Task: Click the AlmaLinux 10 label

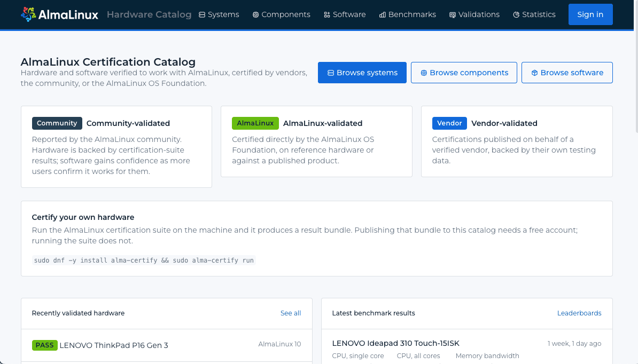Action: click(x=279, y=344)
